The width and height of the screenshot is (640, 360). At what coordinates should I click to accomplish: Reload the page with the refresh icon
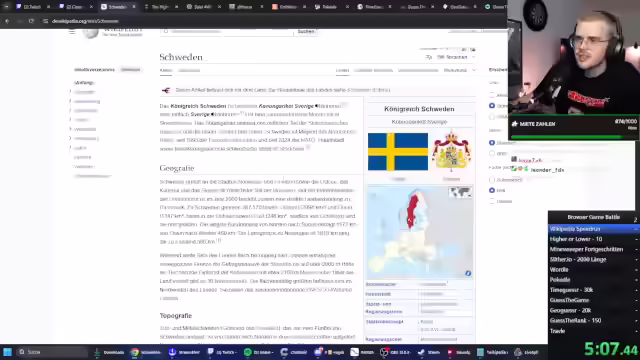click(x=31, y=21)
